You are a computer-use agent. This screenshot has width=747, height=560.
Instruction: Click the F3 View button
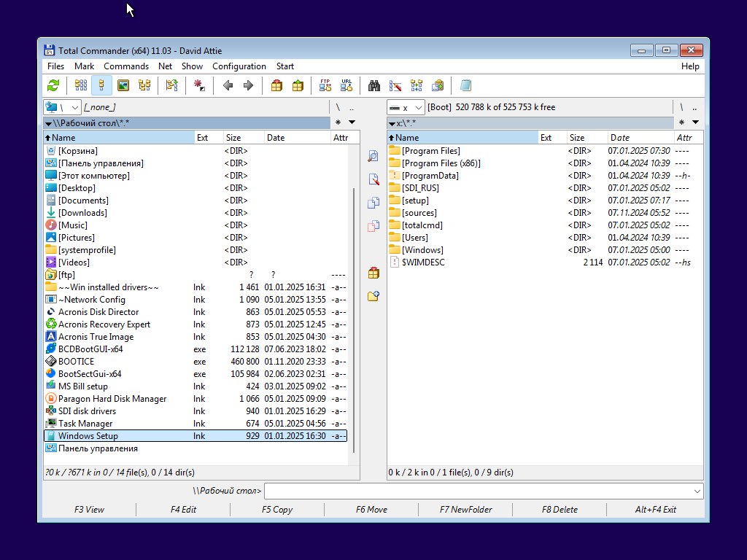89,510
